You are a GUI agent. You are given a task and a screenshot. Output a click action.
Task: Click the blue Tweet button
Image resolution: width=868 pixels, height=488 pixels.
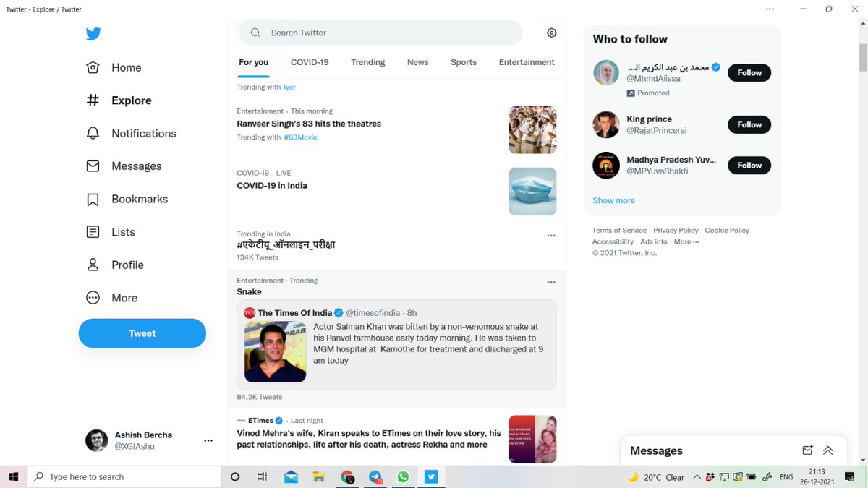142,333
